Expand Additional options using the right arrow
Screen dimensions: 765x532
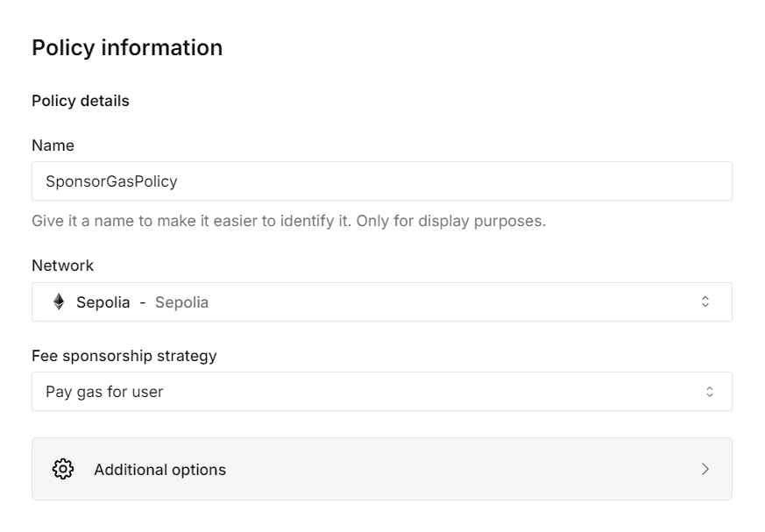tap(705, 469)
